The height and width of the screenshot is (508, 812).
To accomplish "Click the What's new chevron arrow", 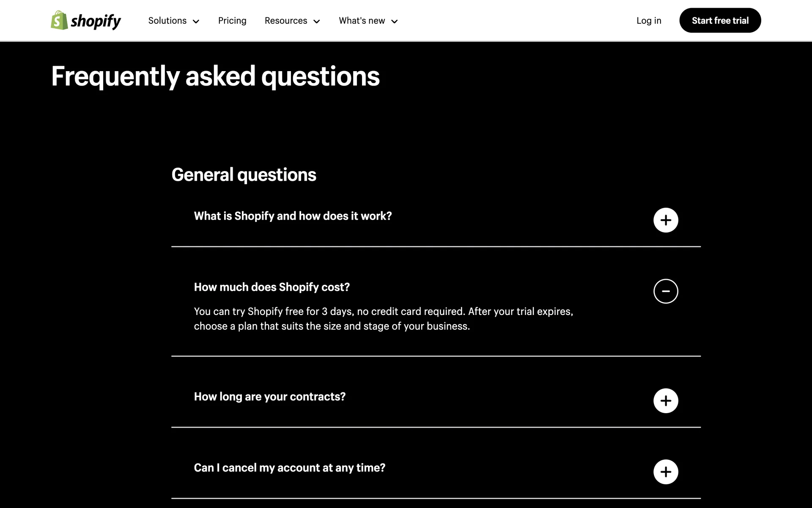I will tap(394, 22).
